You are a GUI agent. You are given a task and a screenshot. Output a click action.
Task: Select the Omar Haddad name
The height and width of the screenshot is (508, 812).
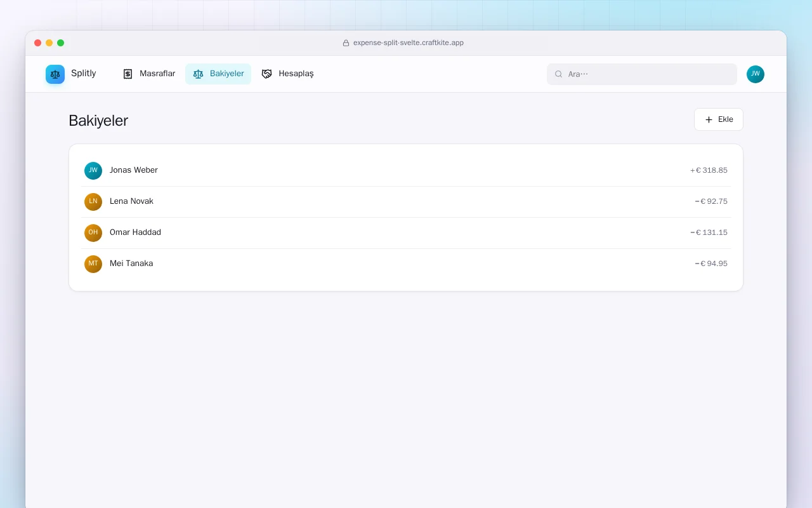coord(135,232)
